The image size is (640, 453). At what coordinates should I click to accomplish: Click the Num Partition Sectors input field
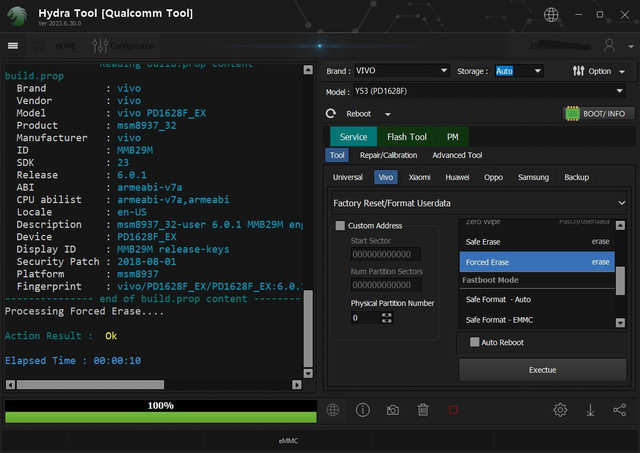(386, 285)
